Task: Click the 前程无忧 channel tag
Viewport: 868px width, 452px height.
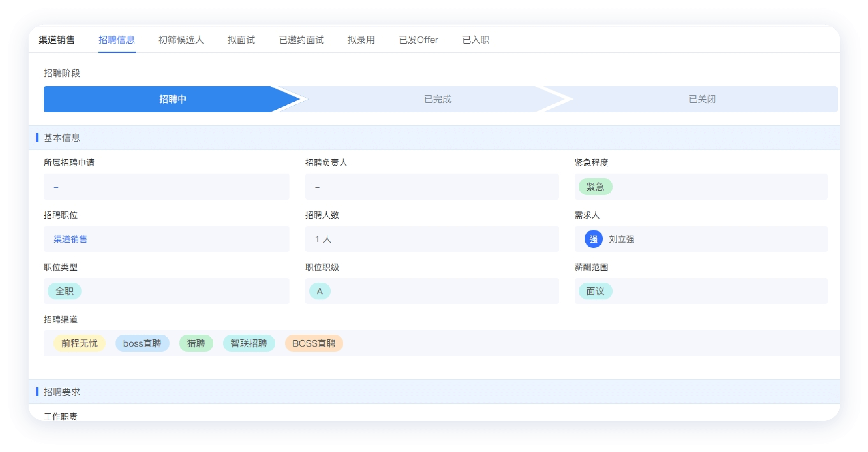Action: pyautogui.click(x=80, y=343)
